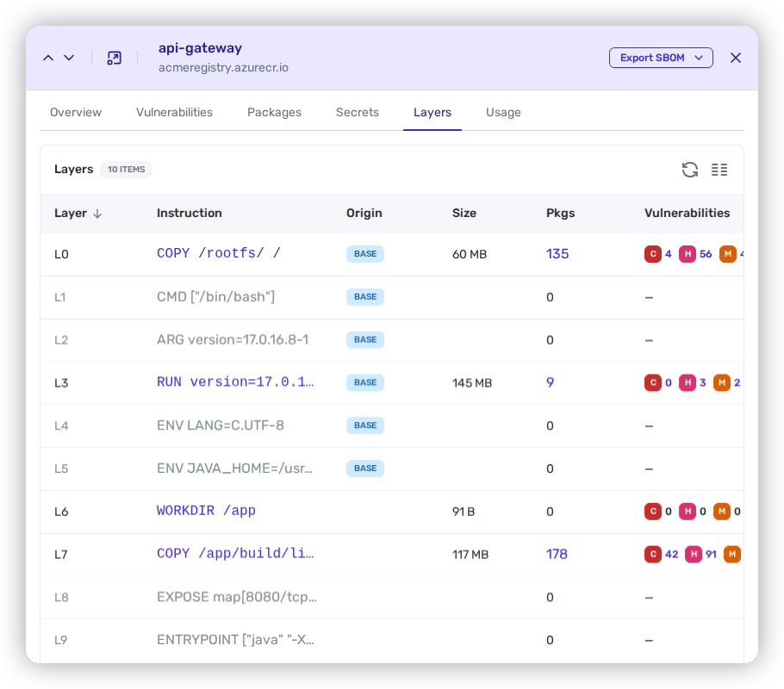
Task: Click acmeregistry.azurecr.io registry text
Action: [x=223, y=67]
